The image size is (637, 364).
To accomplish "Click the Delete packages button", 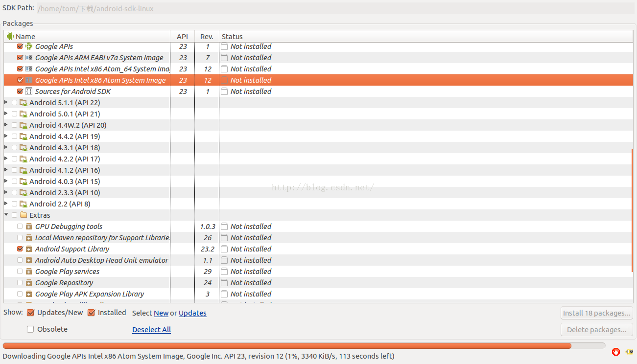I will click(x=597, y=330).
